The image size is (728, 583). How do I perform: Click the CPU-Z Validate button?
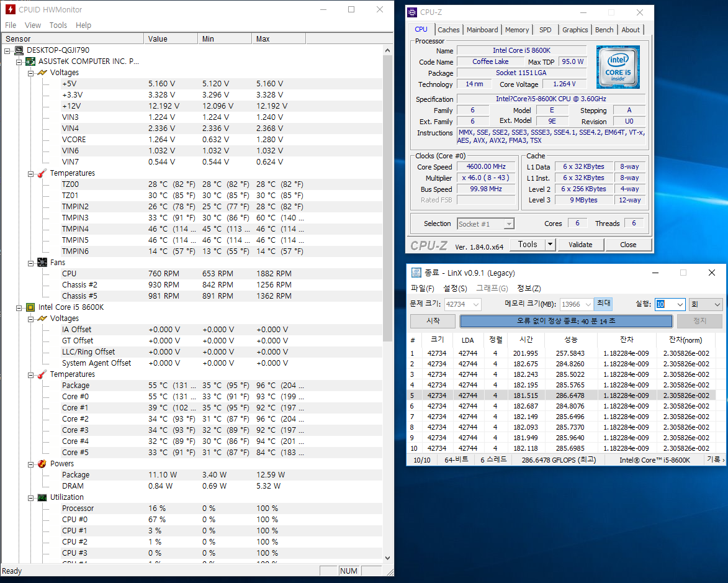click(x=580, y=245)
